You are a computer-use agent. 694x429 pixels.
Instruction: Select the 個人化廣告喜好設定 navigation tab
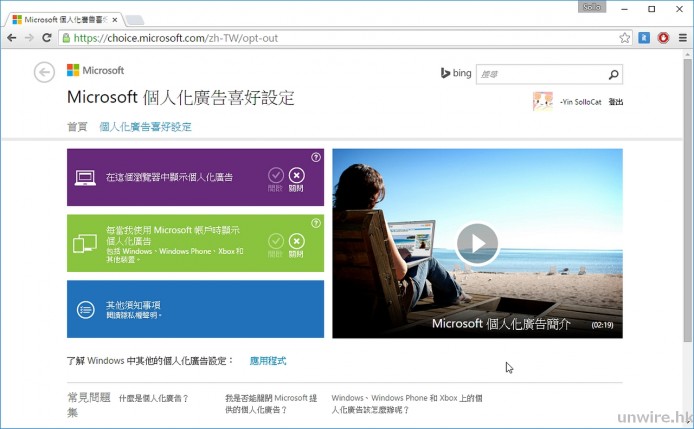(145, 127)
